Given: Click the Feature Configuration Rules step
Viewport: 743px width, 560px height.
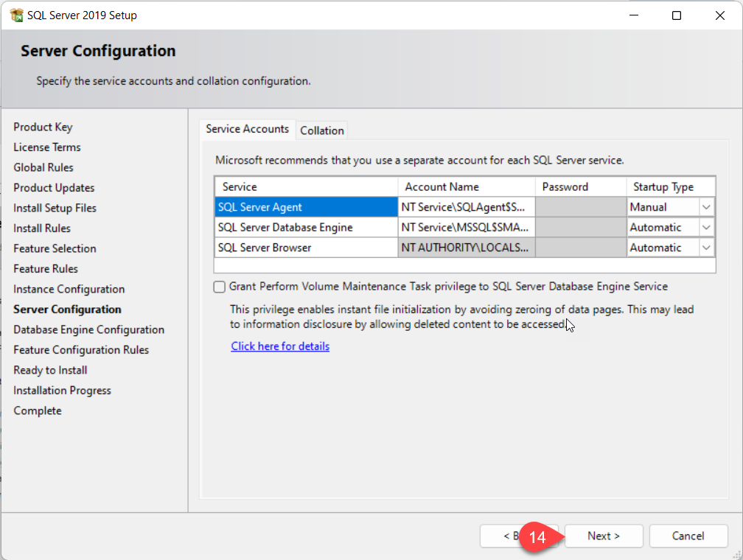Looking at the screenshot, I should [81, 350].
